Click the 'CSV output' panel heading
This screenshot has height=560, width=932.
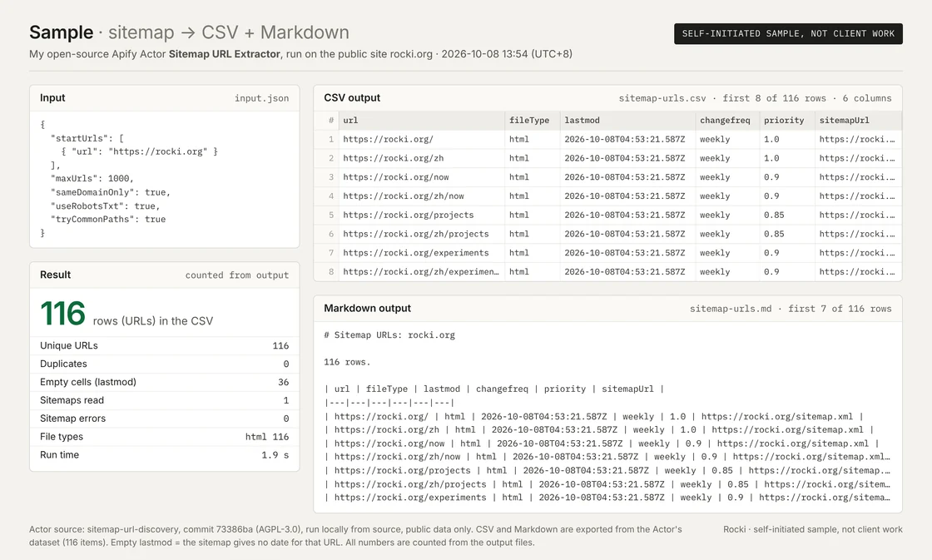(352, 98)
